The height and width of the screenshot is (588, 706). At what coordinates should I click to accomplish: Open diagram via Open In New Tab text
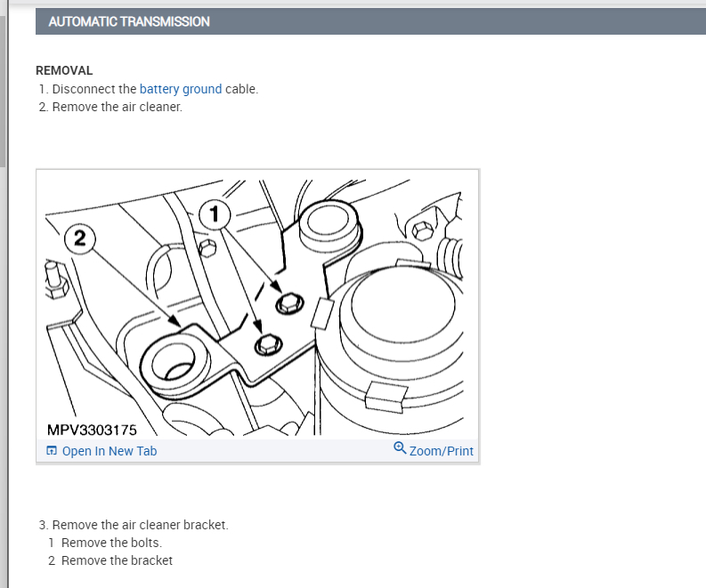[110, 451]
